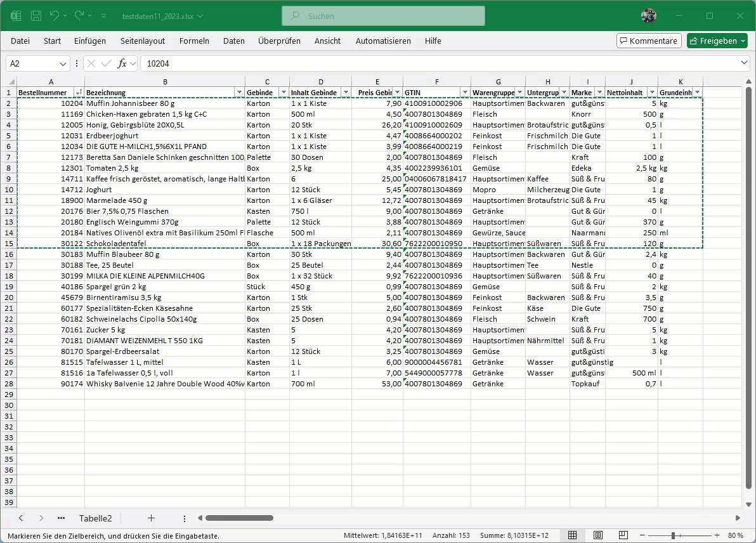The image size is (756, 543).
Task: Open the insert function fx icon
Action: [122, 63]
